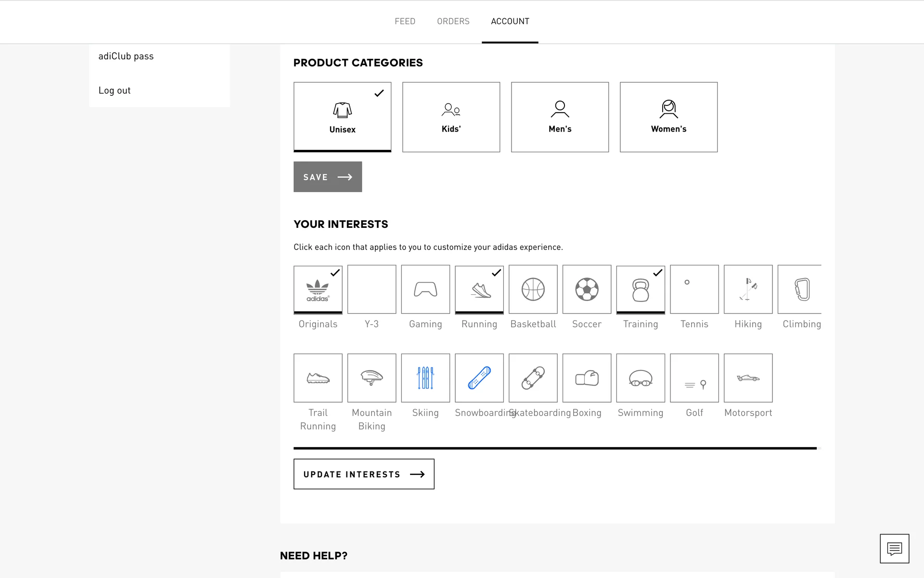Click the UPDATE INTERESTS button

(x=364, y=474)
